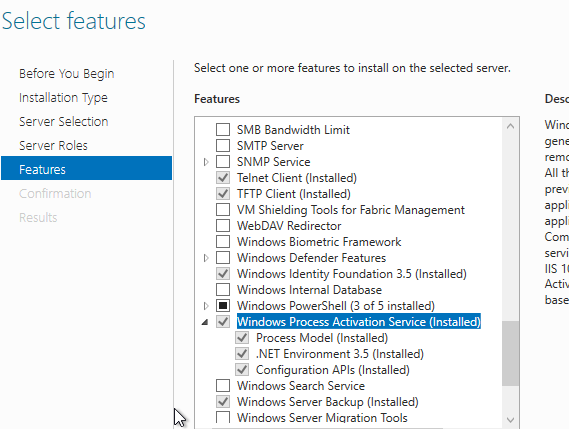Click the features list scrollbar thumb
569x429 pixels.
point(510,354)
